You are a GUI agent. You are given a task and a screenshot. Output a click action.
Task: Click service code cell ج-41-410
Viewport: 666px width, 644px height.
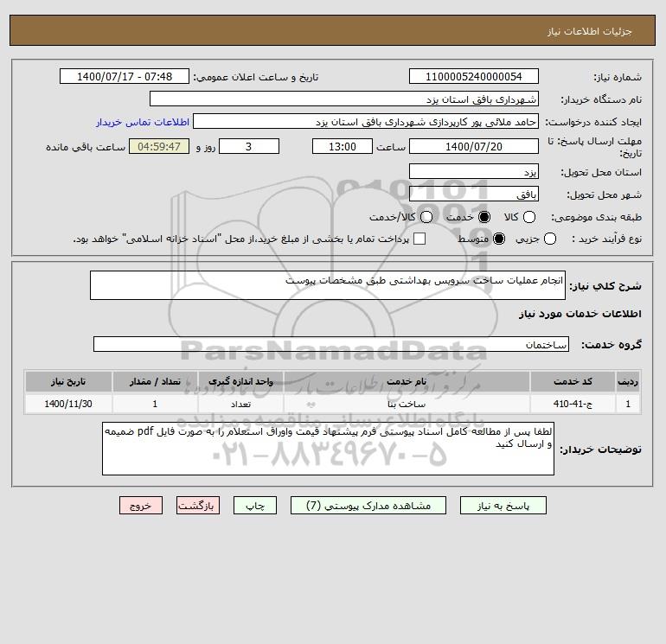point(573,404)
